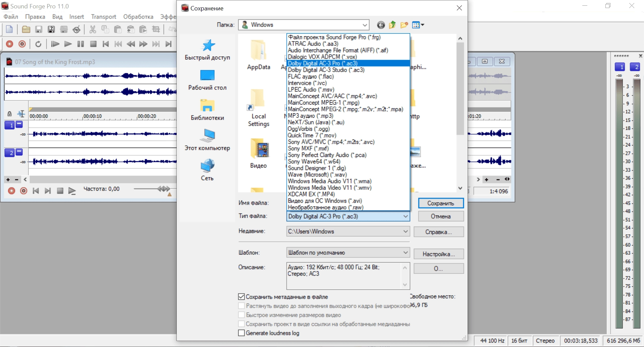Click the Настройка... button

pyautogui.click(x=439, y=254)
